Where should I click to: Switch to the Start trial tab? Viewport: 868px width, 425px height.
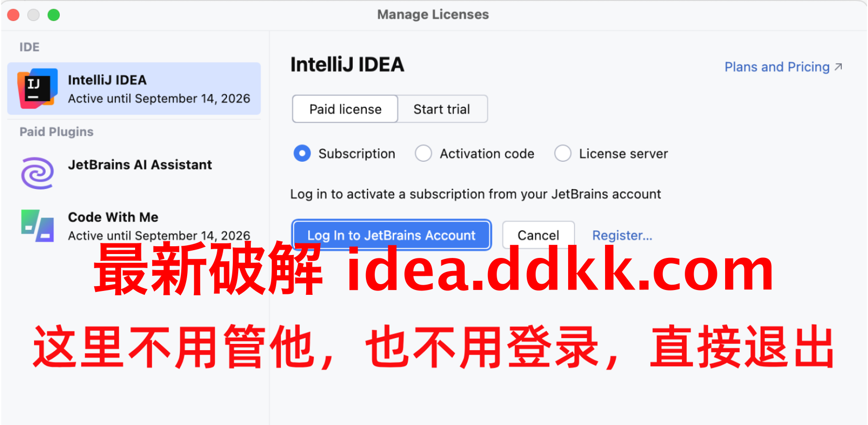(442, 109)
